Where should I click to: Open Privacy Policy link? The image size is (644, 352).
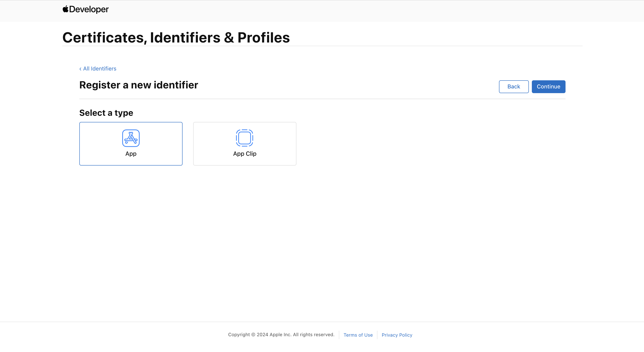397,335
